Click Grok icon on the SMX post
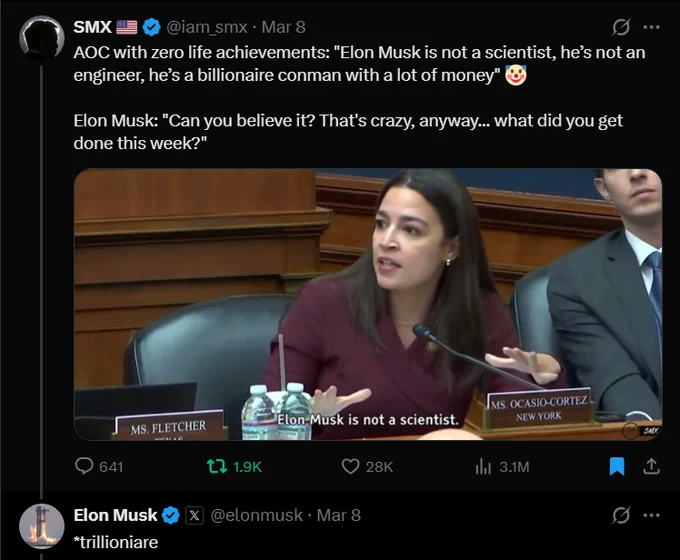The height and width of the screenshot is (560, 680). 621,27
